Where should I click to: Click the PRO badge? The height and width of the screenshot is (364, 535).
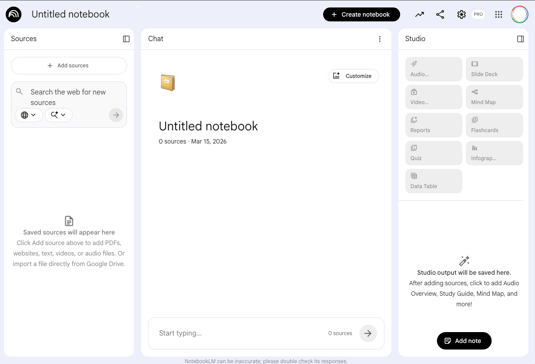point(478,14)
